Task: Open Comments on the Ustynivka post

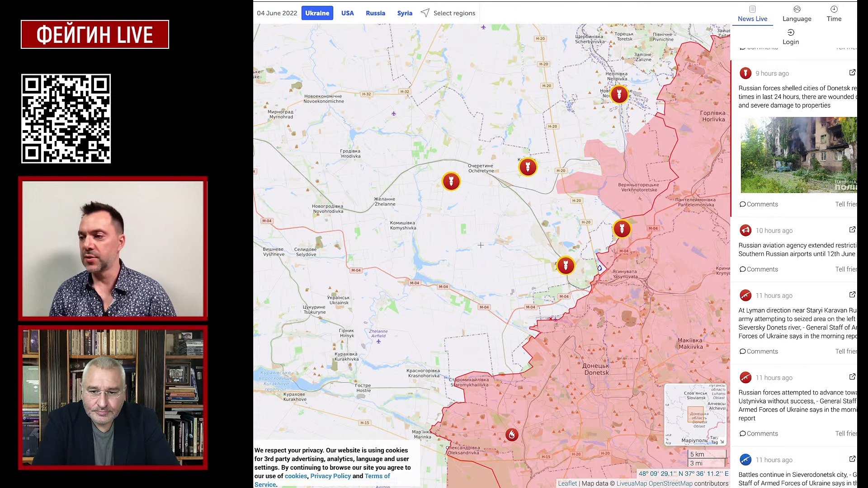Action: click(x=759, y=434)
